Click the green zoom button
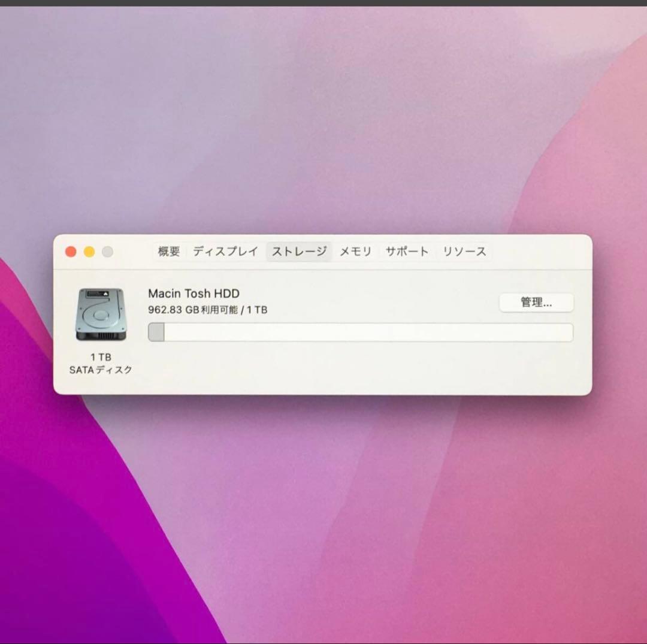The width and height of the screenshot is (647, 644). [107, 252]
